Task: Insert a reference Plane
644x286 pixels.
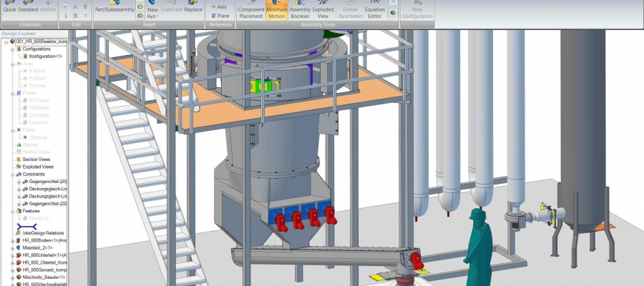Action: (221, 15)
